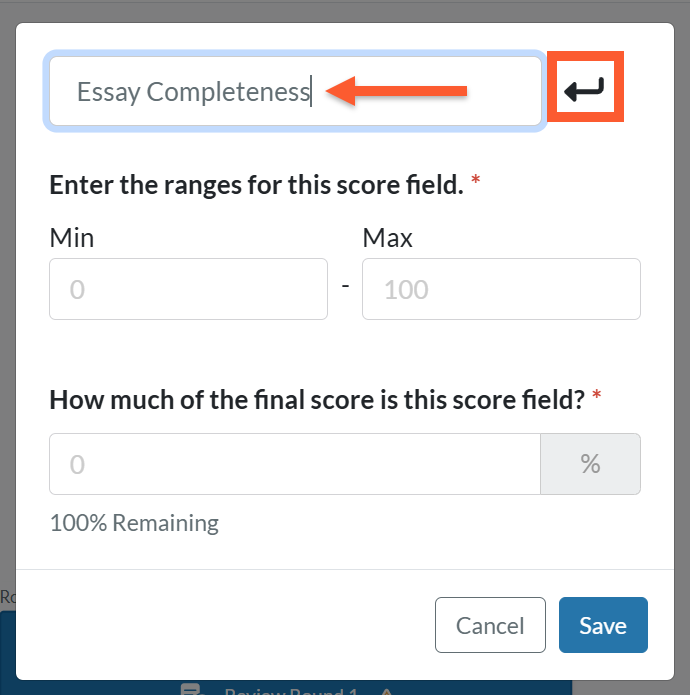Open the Review Round 1 tab behind the dialog

point(291,690)
